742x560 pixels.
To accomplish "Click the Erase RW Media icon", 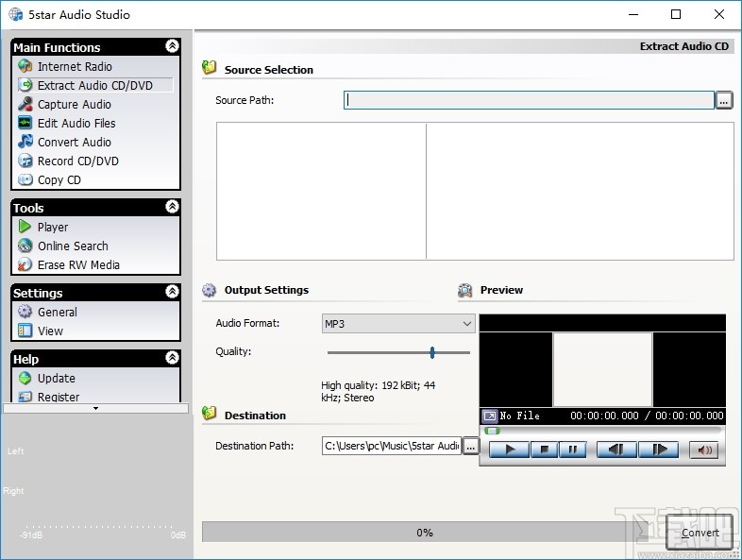I will [25, 264].
